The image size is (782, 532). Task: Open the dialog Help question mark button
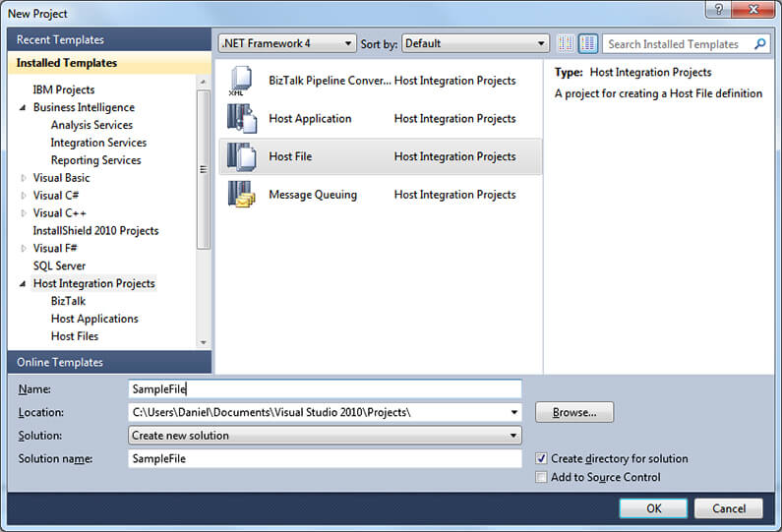(718, 10)
